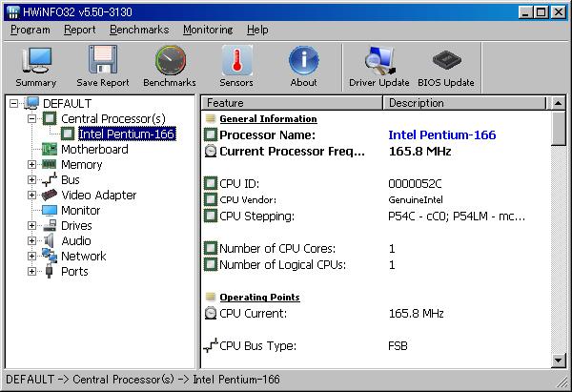This screenshot has width=572, height=392.
Task: Click the chip icon beside CPU ID
Action: pyautogui.click(x=211, y=183)
